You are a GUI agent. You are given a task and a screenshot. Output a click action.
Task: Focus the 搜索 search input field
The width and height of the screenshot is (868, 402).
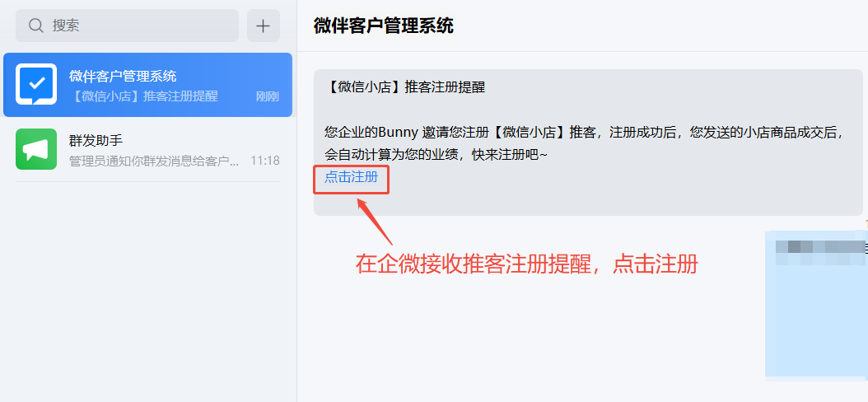127,26
